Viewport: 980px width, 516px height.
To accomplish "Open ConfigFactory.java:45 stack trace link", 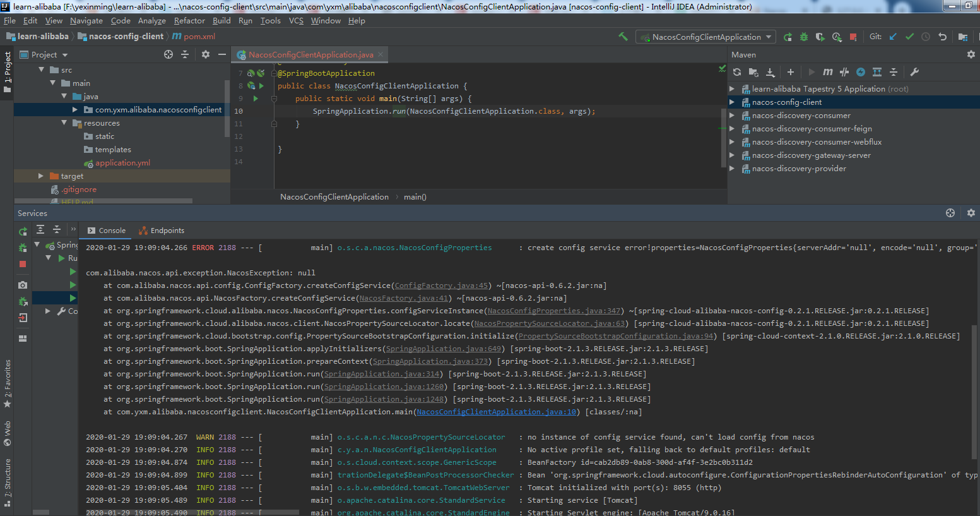I will pos(442,285).
